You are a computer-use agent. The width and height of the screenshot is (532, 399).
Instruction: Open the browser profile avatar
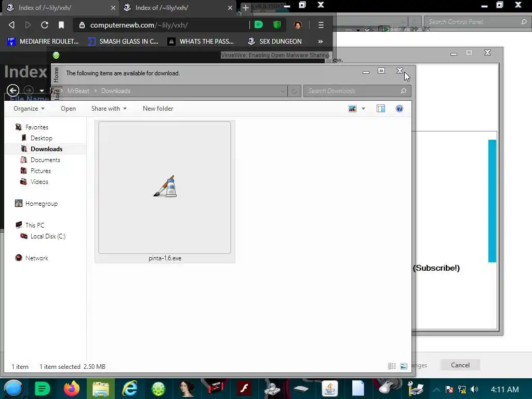coord(298,25)
